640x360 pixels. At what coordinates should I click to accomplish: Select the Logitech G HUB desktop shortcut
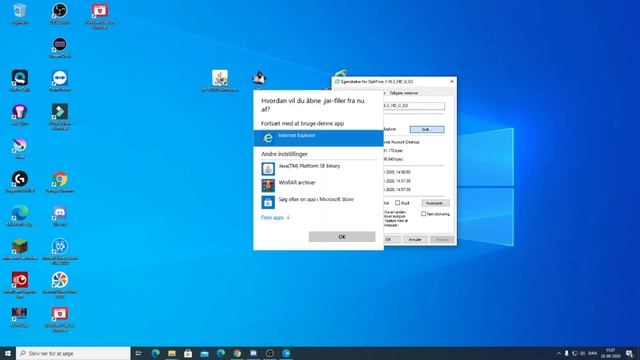click(x=20, y=182)
